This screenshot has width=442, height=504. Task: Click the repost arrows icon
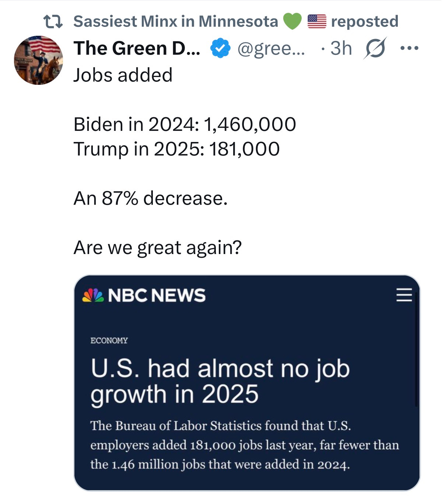[x=53, y=22]
